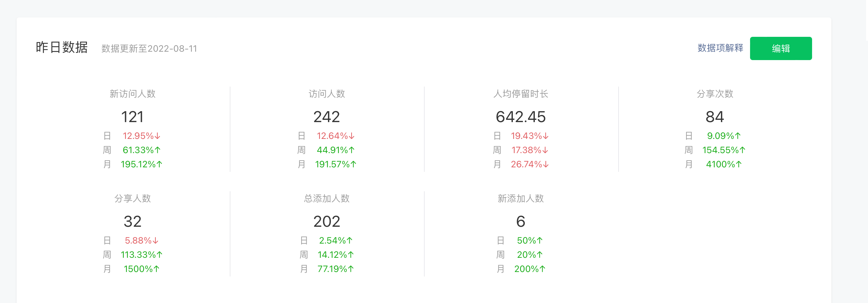
Task: Select the 新添加人数 value 6
Action: click(x=521, y=222)
